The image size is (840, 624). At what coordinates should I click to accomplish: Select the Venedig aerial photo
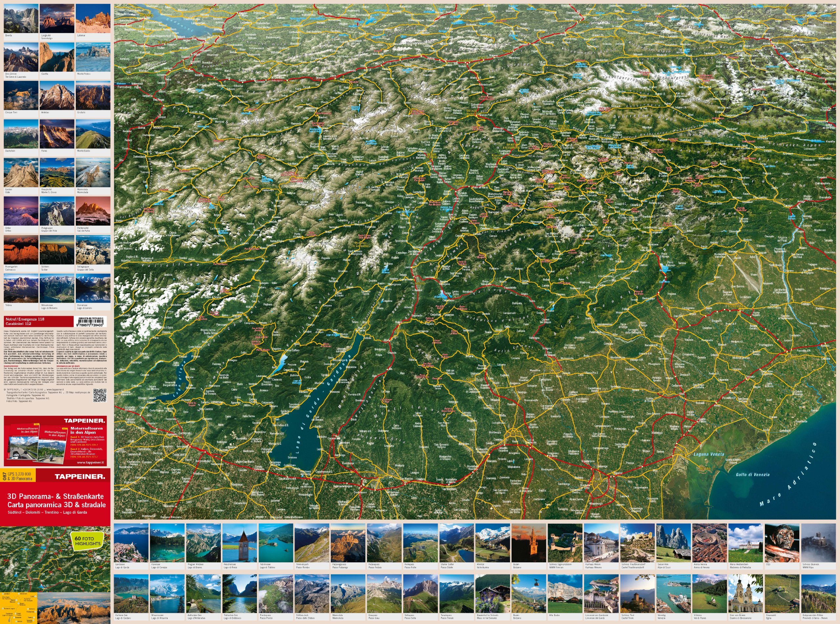click(673, 594)
